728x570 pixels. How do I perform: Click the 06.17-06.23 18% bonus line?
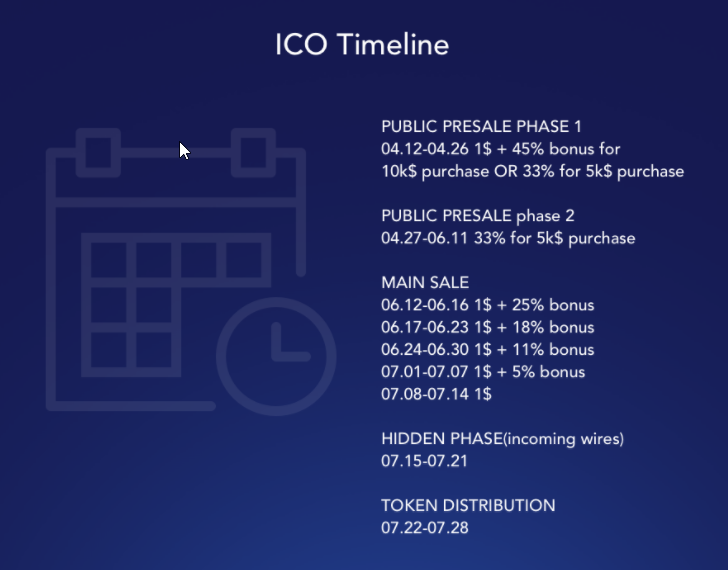(x=488, y=327)
